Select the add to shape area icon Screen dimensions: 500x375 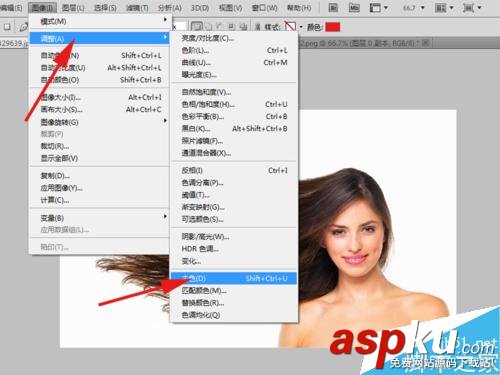coord(209,27)
